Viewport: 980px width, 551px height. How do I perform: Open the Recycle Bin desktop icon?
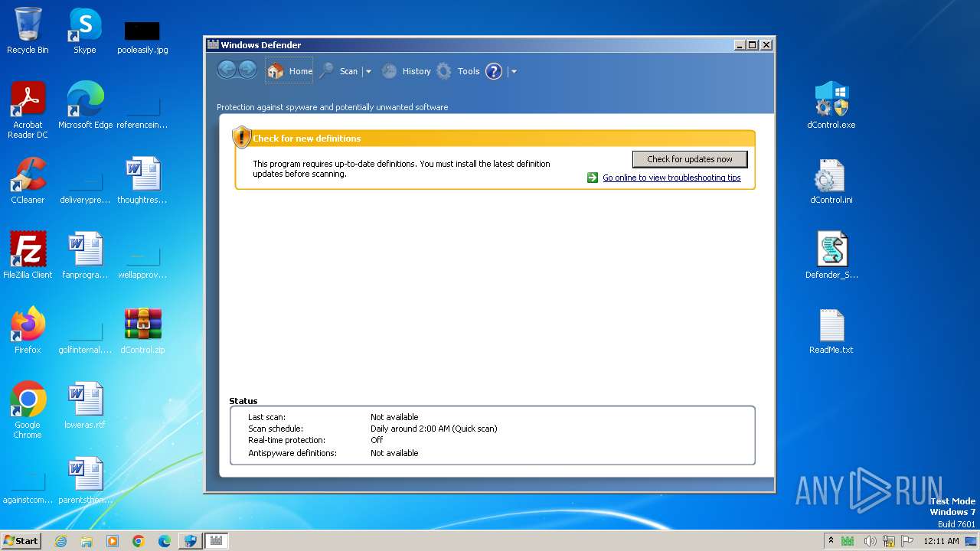(28, 31)
